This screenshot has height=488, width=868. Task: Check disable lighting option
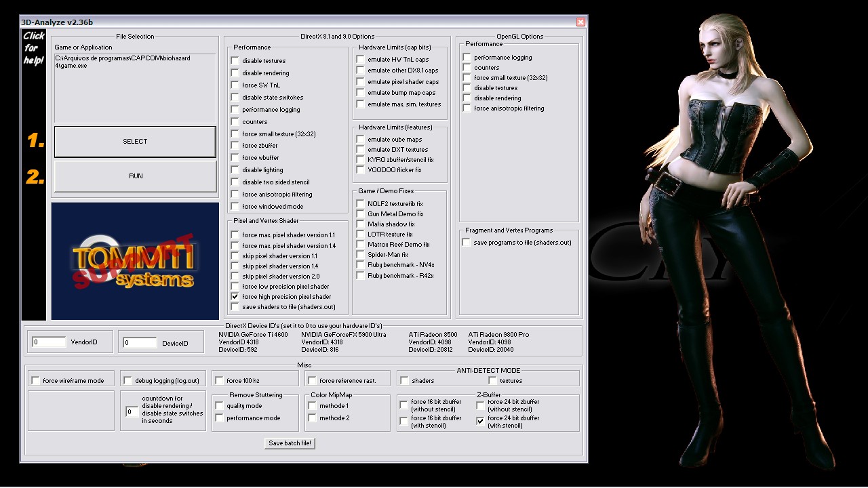pyautogui.click(x=235, y=170)
